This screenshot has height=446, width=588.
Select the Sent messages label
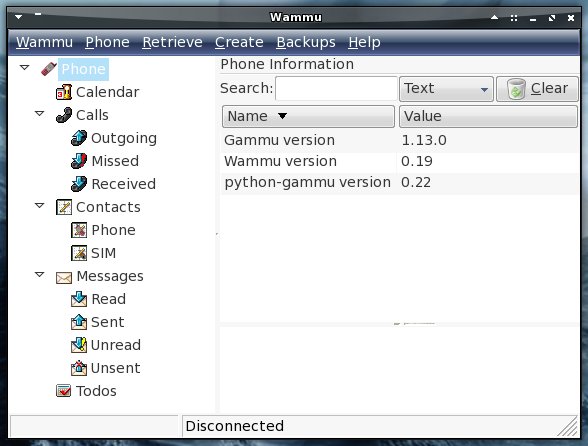(x=108, y=322)
